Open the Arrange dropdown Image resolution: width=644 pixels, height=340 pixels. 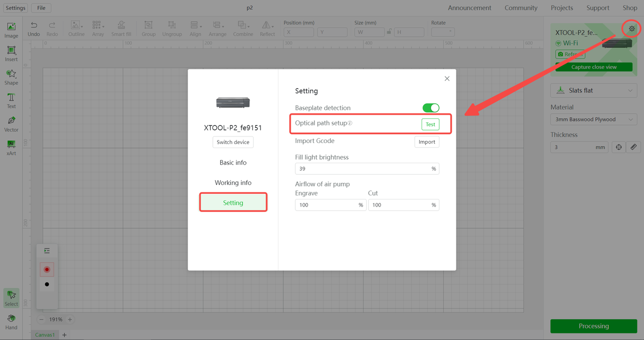(217, 29)
